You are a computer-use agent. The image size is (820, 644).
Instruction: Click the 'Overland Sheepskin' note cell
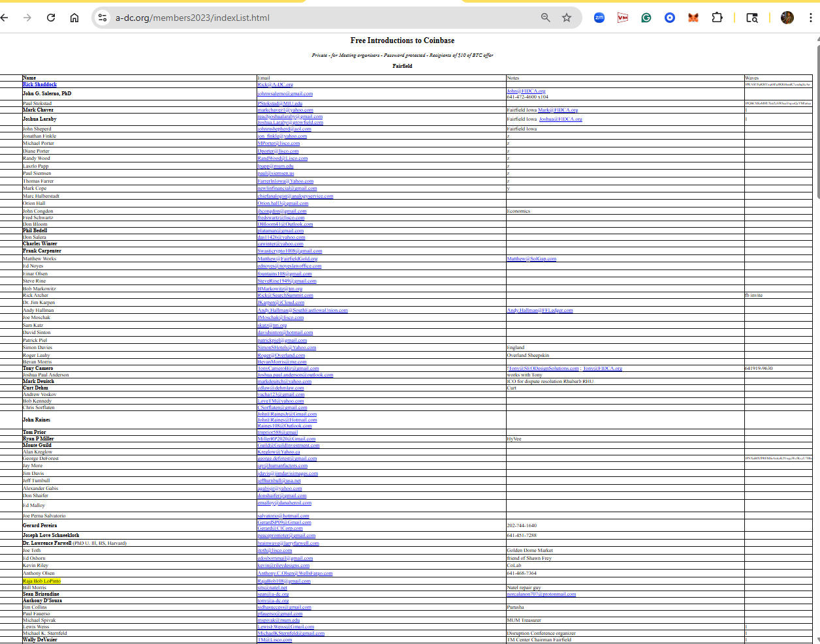(x=528, y=355)
